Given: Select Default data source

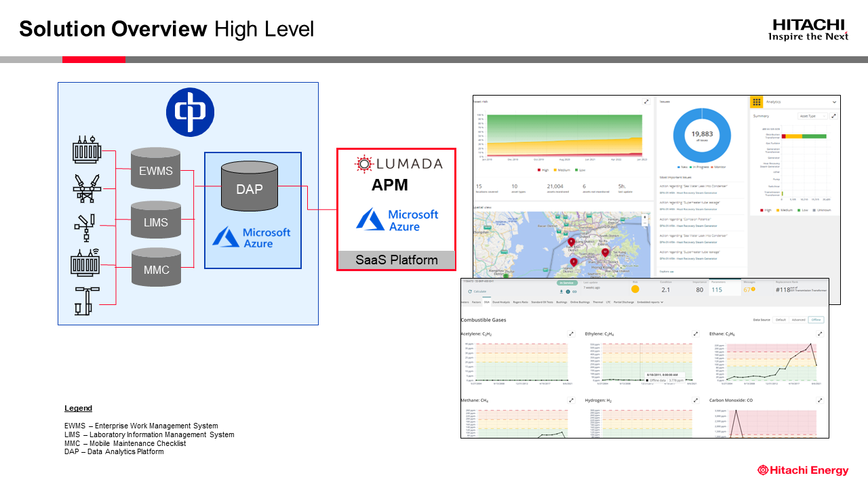Looking at the screenshot, I should [x=781, y=319].
